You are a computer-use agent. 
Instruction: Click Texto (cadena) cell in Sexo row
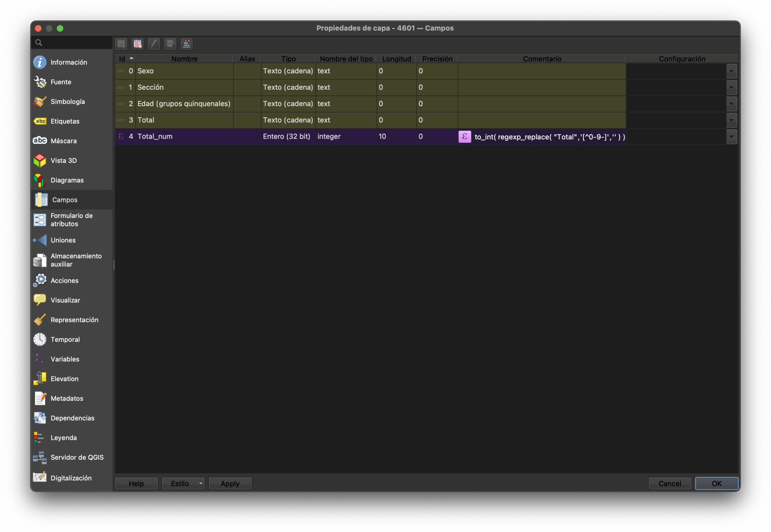tap(288, 71)
